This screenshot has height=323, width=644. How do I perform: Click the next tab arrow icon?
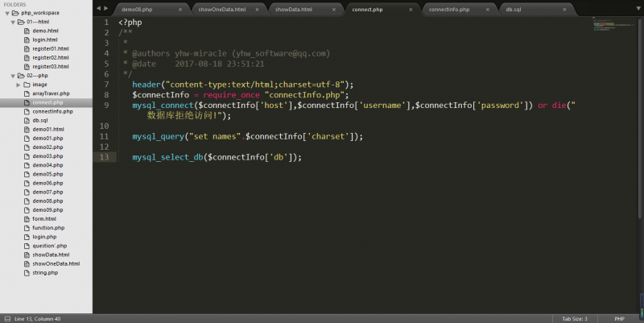point(106,9)
